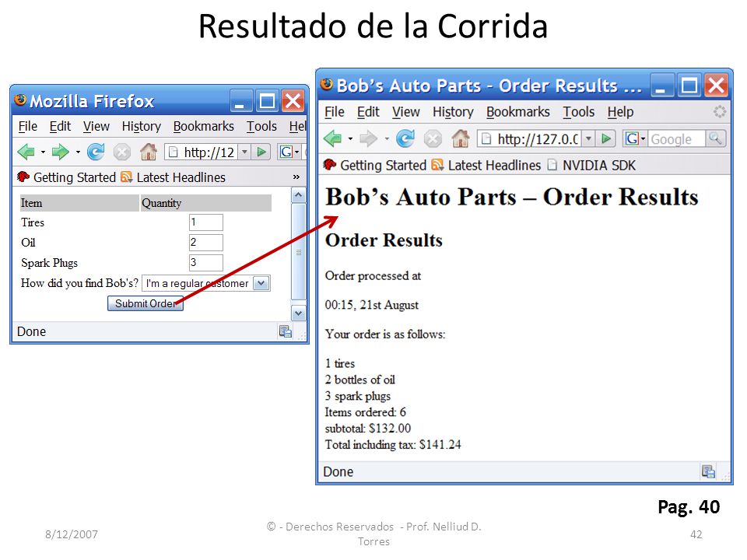The width and height of the screenshot is (747, 560).
Task: Open search engine dropdown in Order Results window
Action: pyautogui.click(x=643, y=139)
